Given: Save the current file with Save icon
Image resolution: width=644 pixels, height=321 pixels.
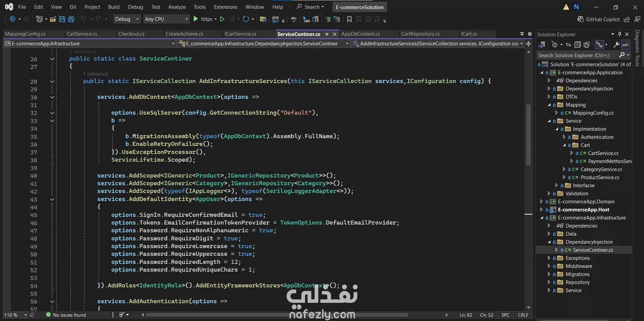Looking at the screenshot, I should [62, 19].
